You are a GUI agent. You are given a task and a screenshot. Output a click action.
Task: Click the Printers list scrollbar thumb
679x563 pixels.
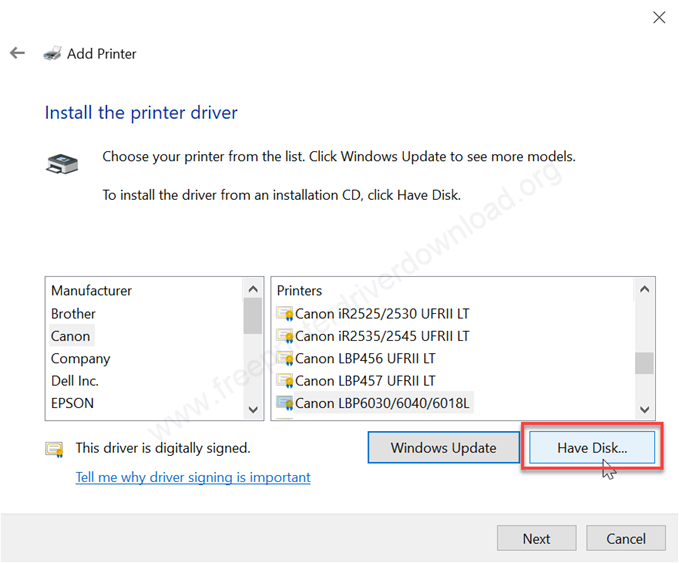pyautogui.click(x=644, y=363)
